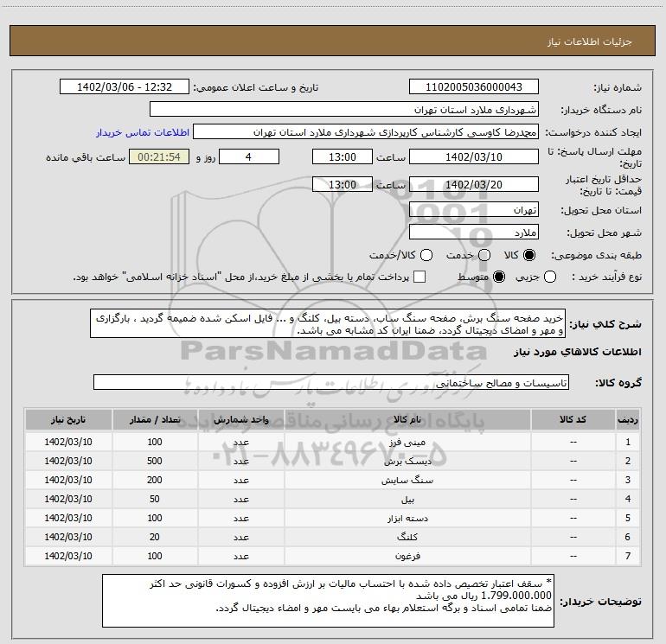This screenshot has width=666, height=644.
Task: Click delivery province field تهران
Action: [474, 210]
